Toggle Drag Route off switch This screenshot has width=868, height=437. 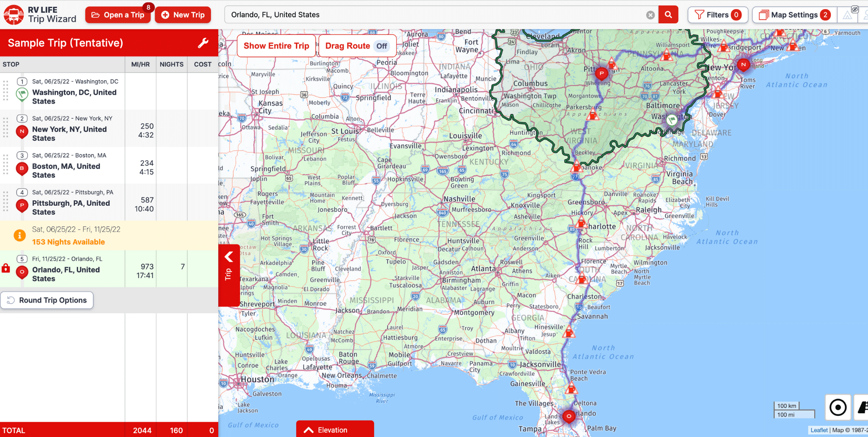381,46
